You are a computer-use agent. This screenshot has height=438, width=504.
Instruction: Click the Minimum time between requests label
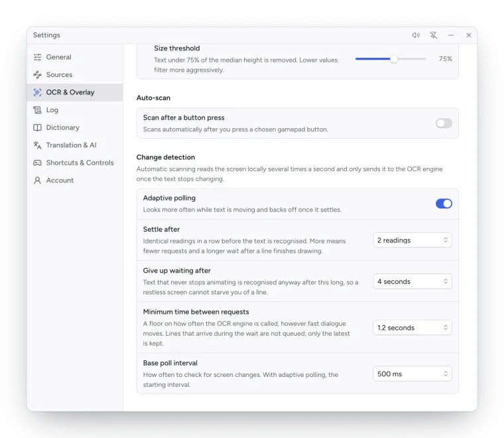pyautogui.click(x=196, y=312)
